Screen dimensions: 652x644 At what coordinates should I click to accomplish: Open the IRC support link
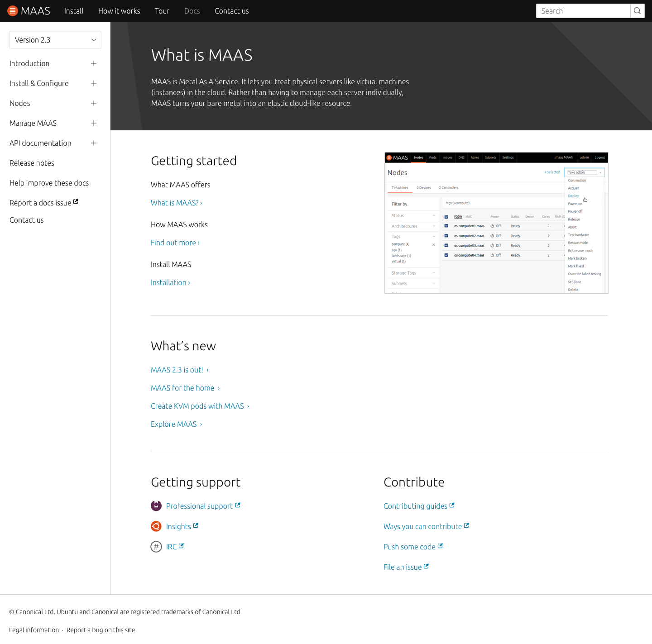pos(175,547)
